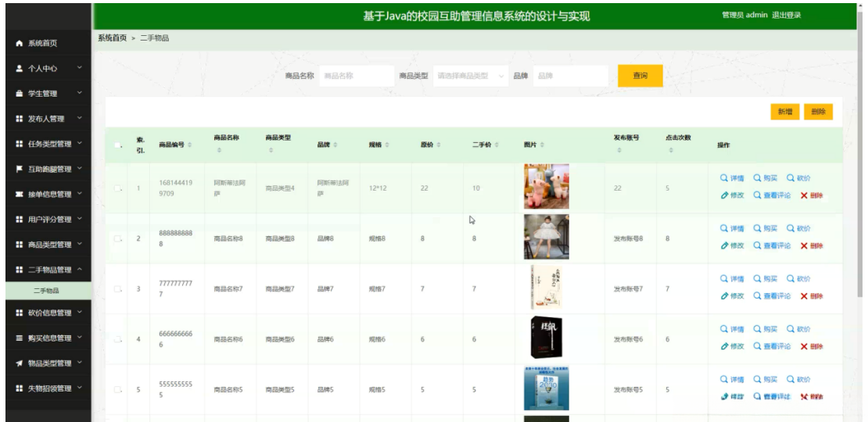Check the checkbox for row 1
868x422 pixels.
click(x=117, y=188)
